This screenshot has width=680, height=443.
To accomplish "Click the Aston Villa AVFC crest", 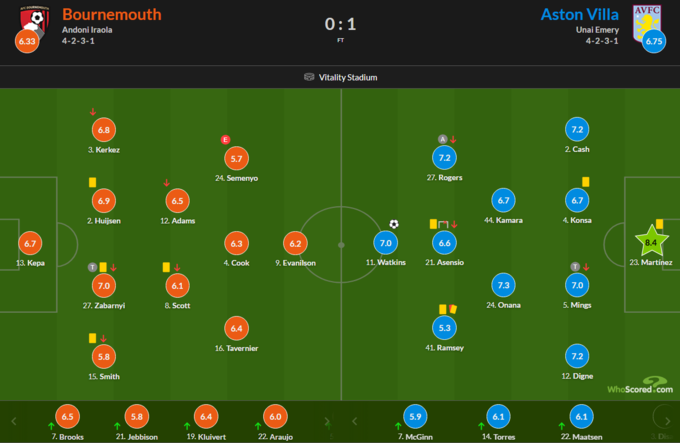I will (643, 17).
